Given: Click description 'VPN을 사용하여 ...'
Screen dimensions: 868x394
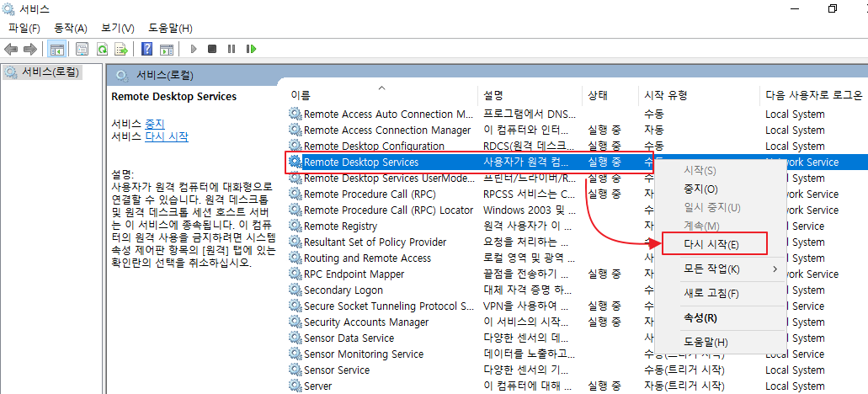Looking at the screenshot, I should coord(527,306).
